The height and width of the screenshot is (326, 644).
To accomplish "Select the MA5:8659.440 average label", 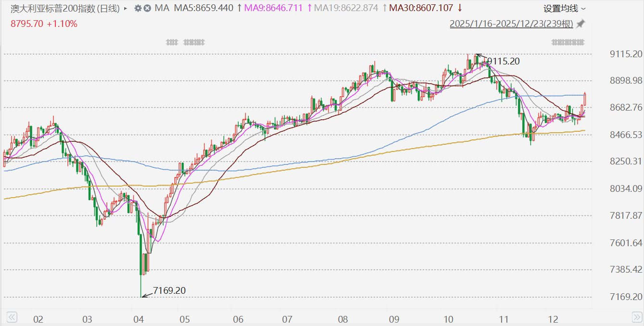I will coord(203,8).
